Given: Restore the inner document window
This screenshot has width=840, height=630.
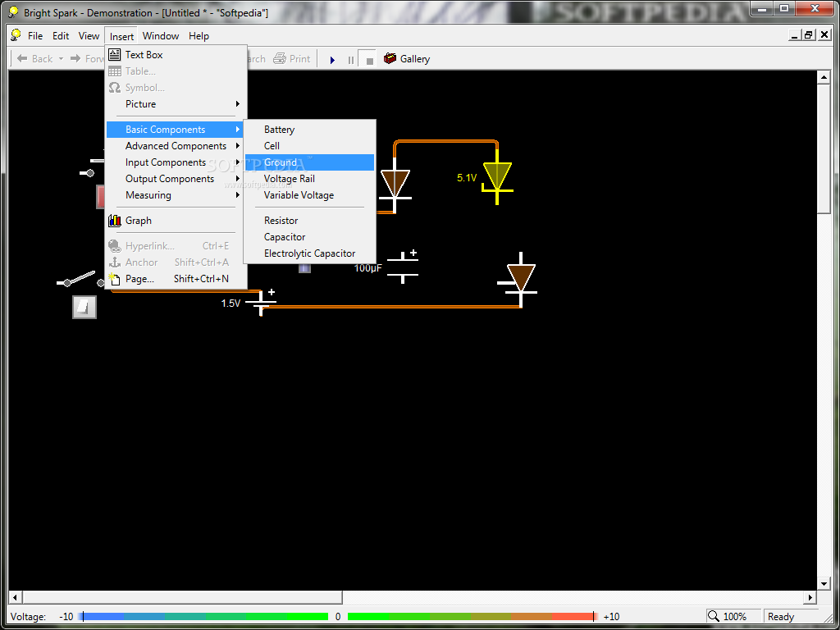Looking at the screenshot, I should click(x=809, y=35).
